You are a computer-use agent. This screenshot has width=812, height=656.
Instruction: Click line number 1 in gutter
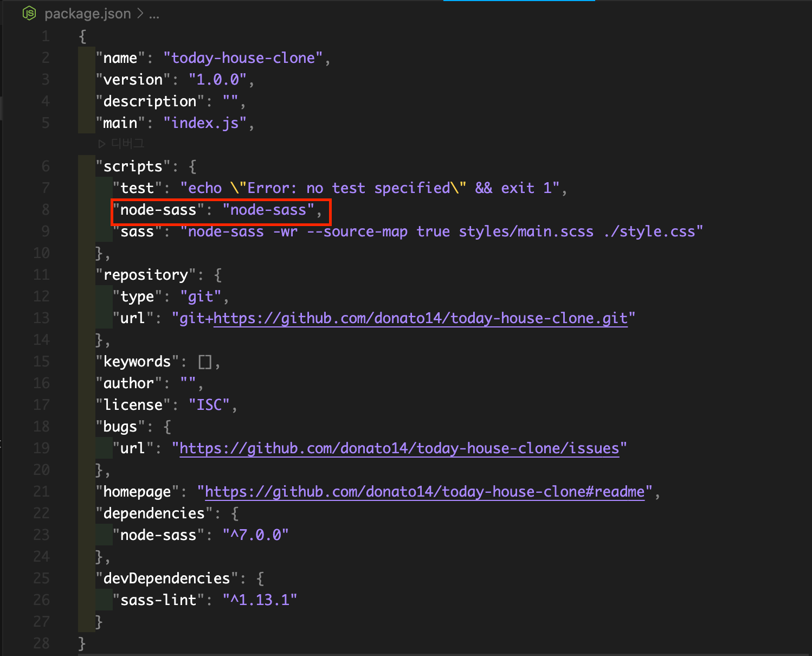tap(46, 36)
